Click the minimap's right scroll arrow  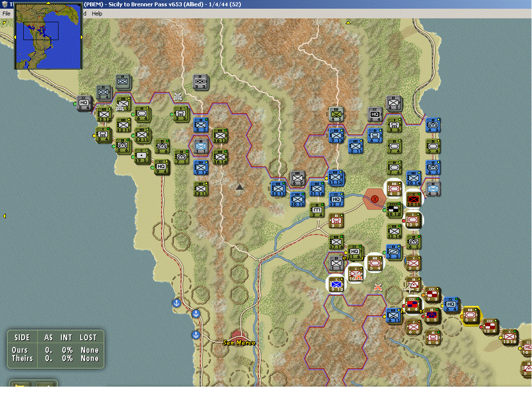pos(81,37)
